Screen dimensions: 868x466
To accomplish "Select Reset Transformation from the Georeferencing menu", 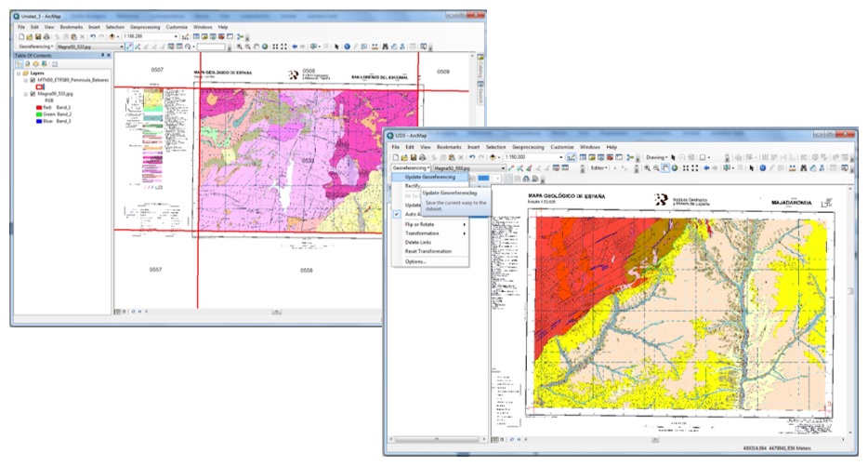I will pos(427,251).
